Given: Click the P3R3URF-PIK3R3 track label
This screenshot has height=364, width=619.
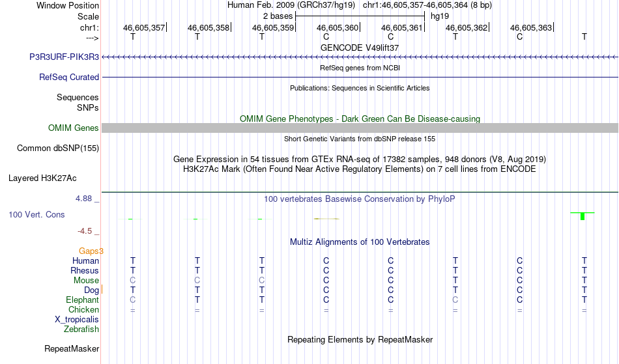Looking at the screenshot, I should click(x=64, y=57).
